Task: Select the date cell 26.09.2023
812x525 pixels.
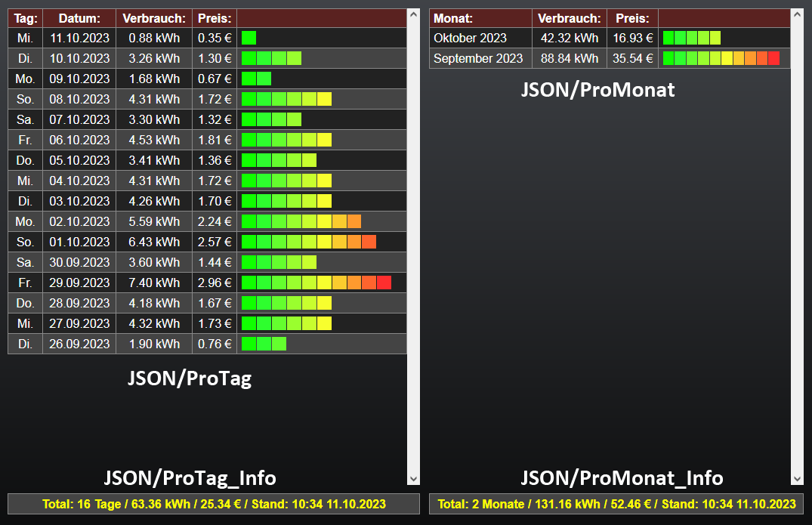Action: click(x=79, y=344)
